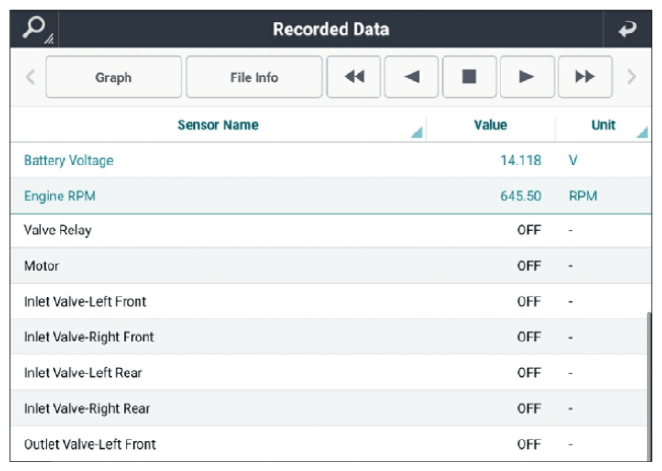Show previous toolbar items with left chevron
The width and height of the screenshot is (662, 471).
(30, 77)
